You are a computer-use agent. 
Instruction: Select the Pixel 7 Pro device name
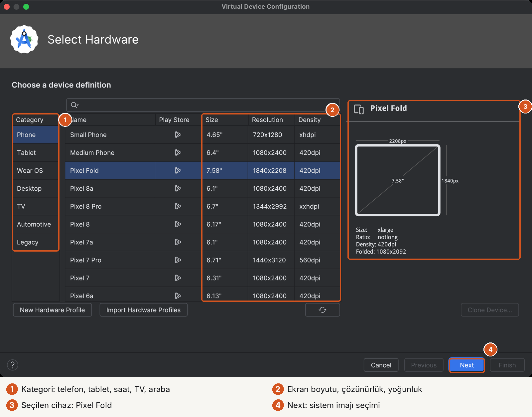pyautogui.click(x=86, y=260)
